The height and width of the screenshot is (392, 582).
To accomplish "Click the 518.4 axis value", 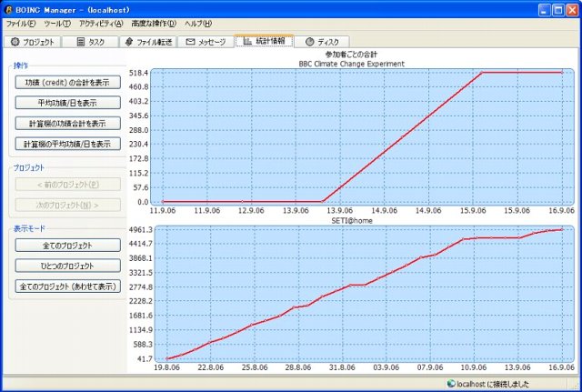I will click(138, 73).
